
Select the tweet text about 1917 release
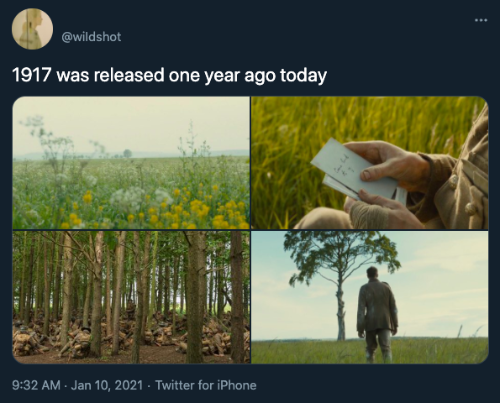point(169,75)
